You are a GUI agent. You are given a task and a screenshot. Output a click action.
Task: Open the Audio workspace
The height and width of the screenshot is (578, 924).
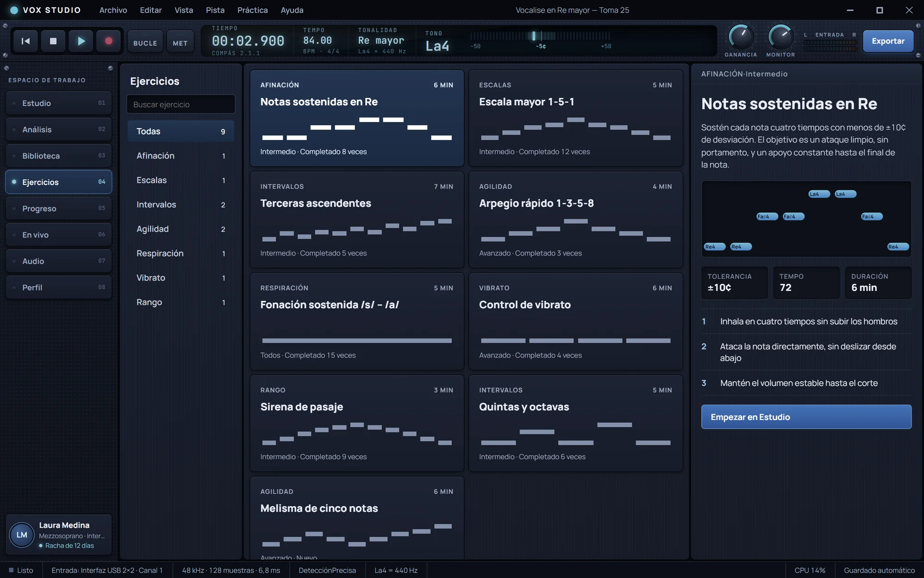(59, 261)
